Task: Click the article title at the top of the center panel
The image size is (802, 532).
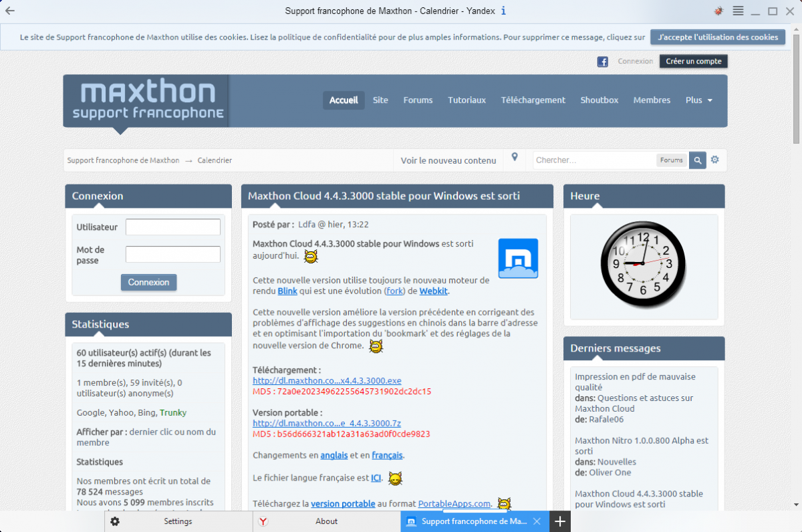Action: [x=384, y=196]
